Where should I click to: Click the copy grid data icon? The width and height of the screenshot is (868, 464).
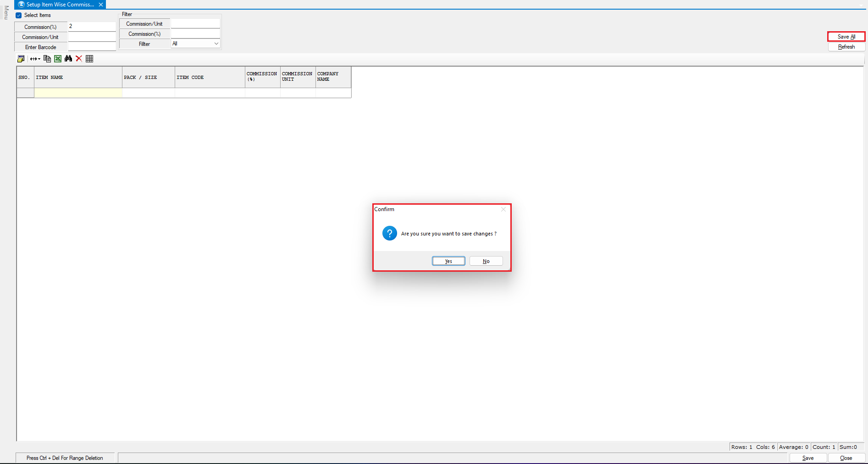[47, 59]
